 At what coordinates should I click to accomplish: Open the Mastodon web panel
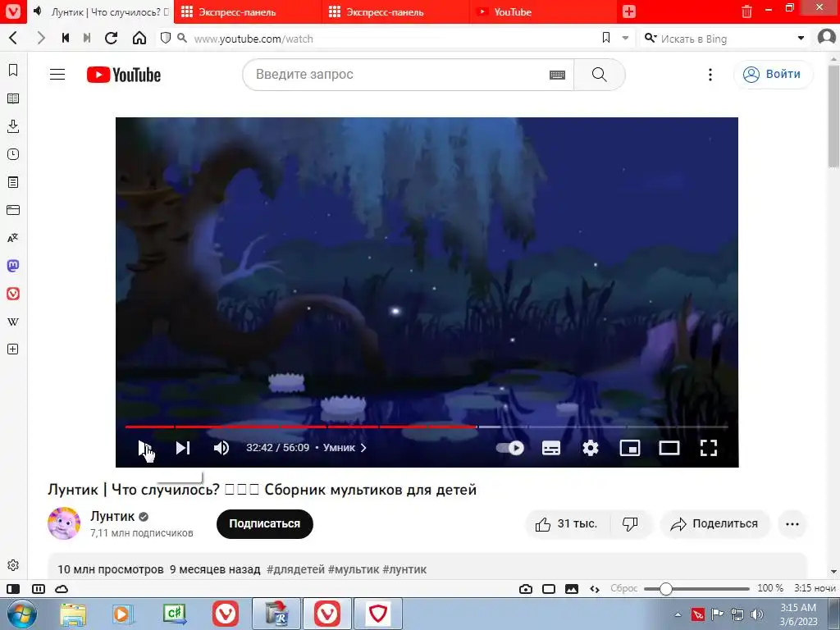[13, 266]
